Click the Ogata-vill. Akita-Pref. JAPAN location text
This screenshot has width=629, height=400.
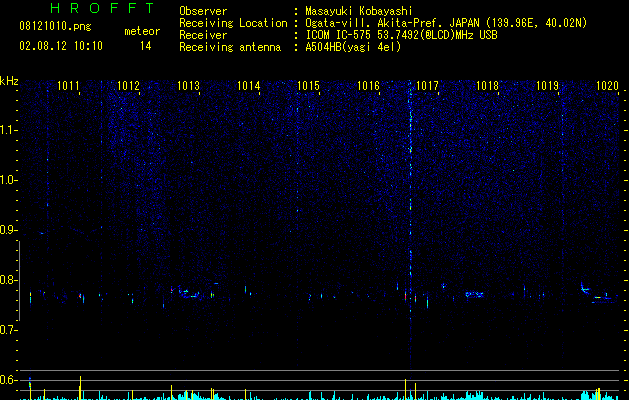click(x=446, y=23)
